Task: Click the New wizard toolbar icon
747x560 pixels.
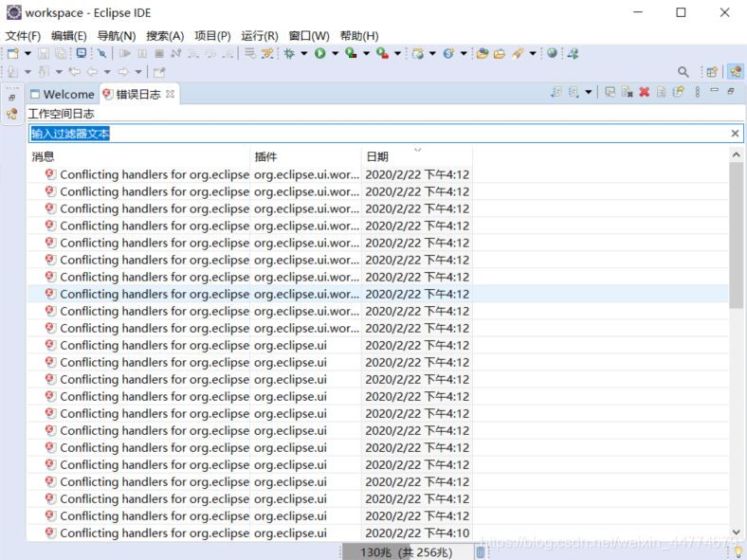Action: pos(13,53)
